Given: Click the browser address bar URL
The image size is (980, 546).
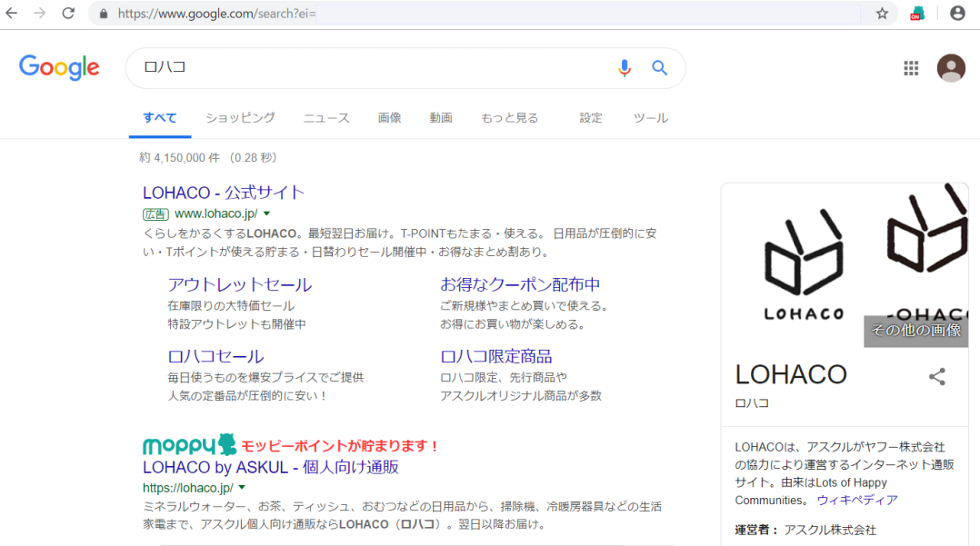Looking at the screenshot, I should [216, 13].
